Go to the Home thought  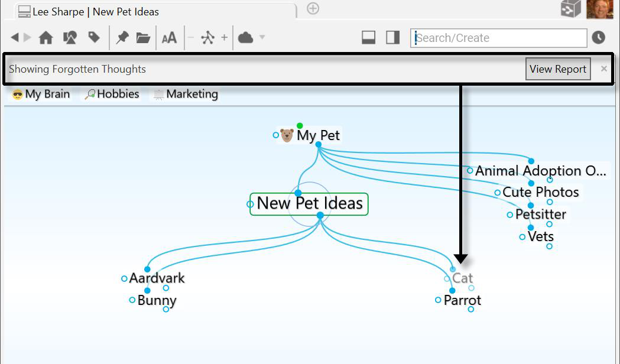point(46,38)
